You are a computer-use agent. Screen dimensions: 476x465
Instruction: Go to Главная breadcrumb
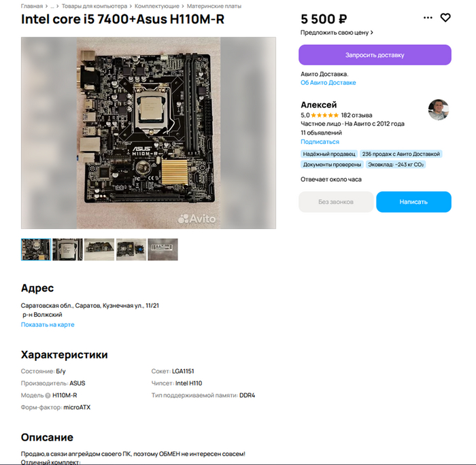click(32, 6)
